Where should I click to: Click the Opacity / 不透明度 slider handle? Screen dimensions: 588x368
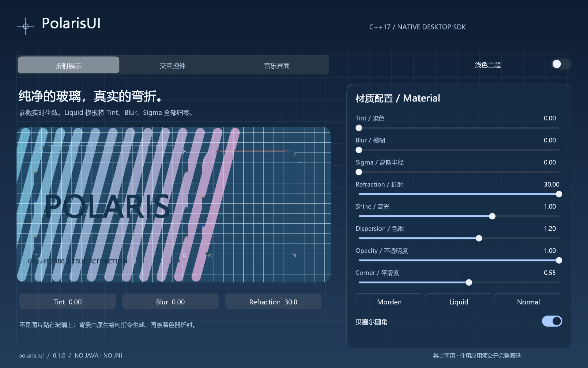tap(559, 260)
